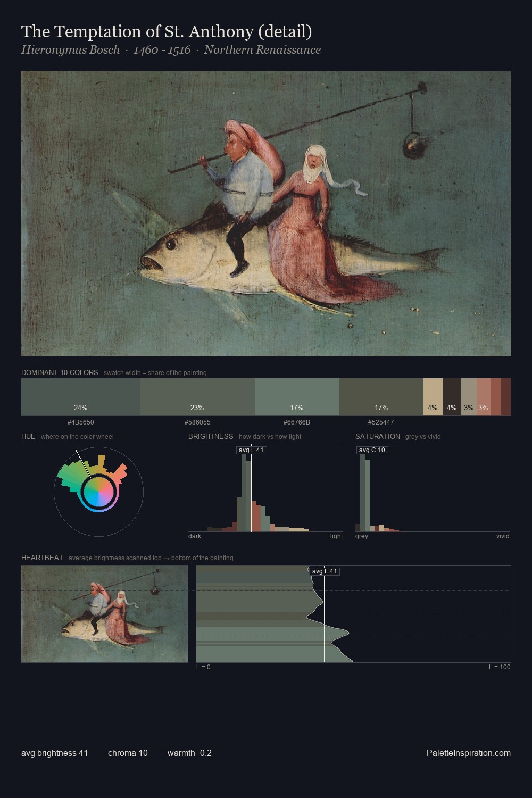Click the 'dark' axis label
Screen dimensions: 532x798
point(195,536)
